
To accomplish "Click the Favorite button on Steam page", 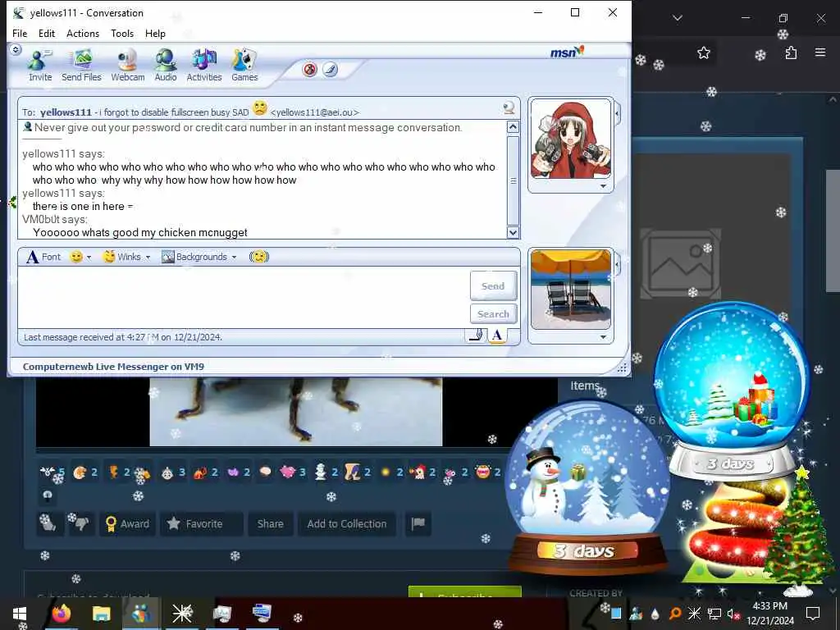I will tap(202, 524).
